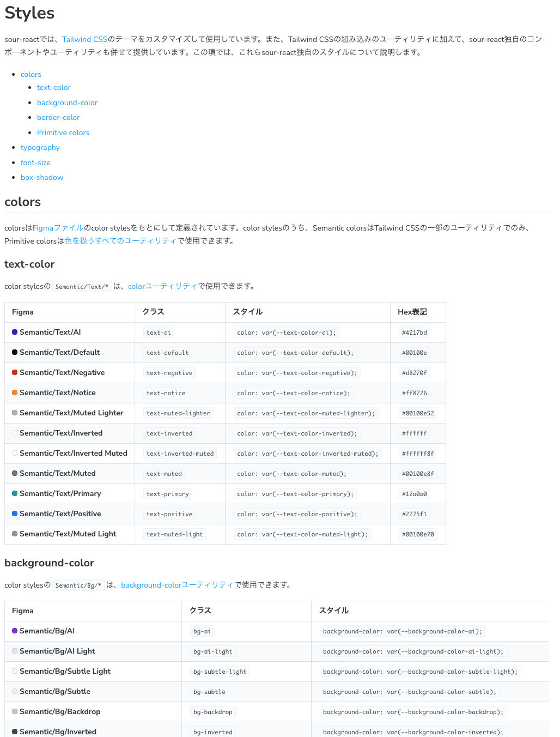This screenshot has height=737, width=560.
Task: Click hex value #00100e52
Action: pyautogui.click(x=418, y=413)
